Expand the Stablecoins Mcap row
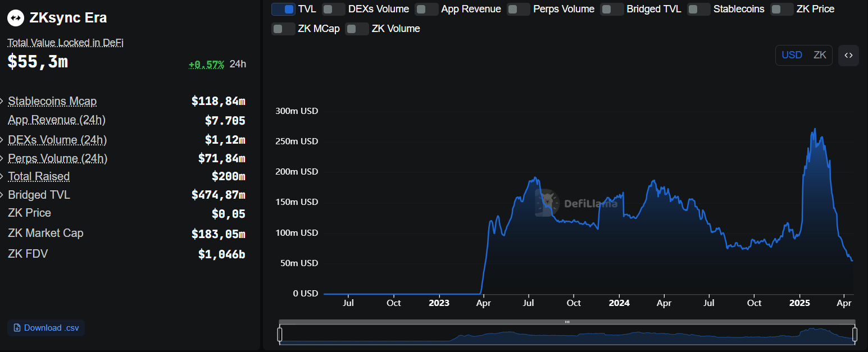The image size is (868, 352). point(2,102)
